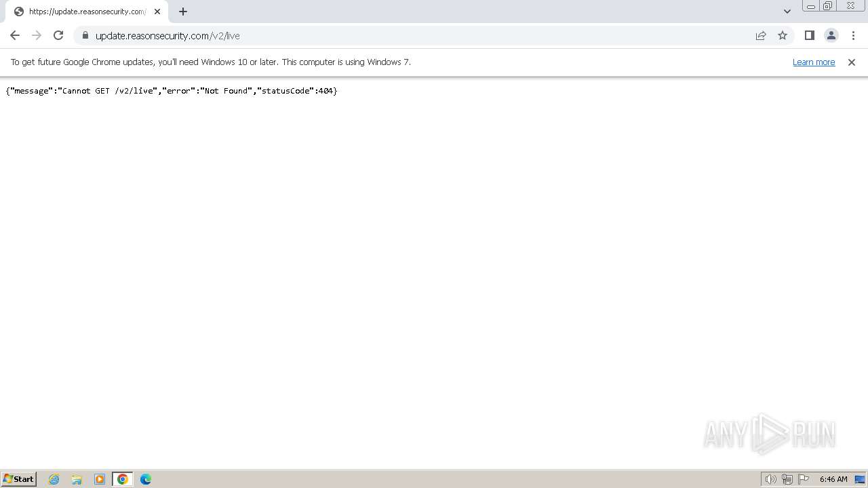Go back to the previous page
This screenshot has height=488, width=868.
point(15,35)
